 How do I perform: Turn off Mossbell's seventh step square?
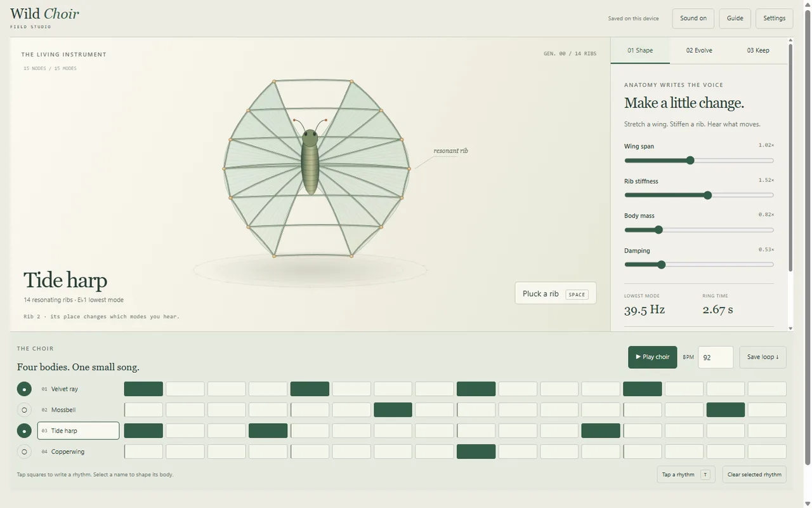(393, 410)
